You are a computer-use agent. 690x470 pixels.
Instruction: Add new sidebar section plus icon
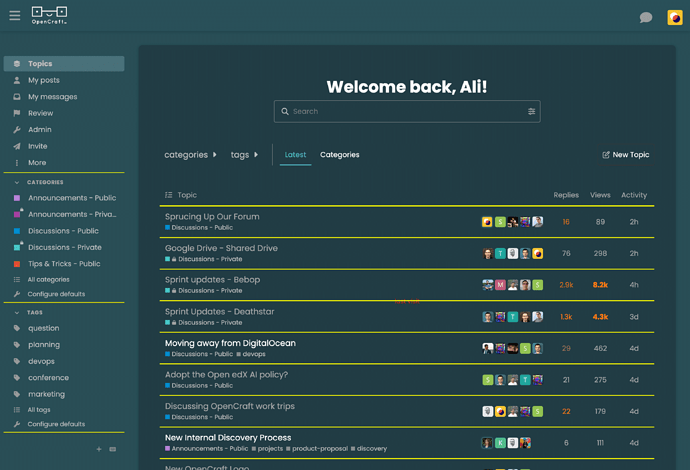point(99,449)
